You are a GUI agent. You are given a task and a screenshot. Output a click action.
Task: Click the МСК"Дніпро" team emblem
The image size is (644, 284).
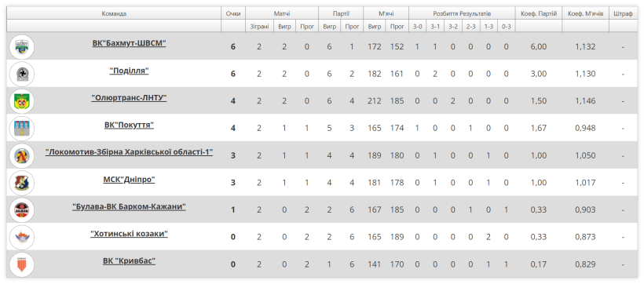point(22,183)
